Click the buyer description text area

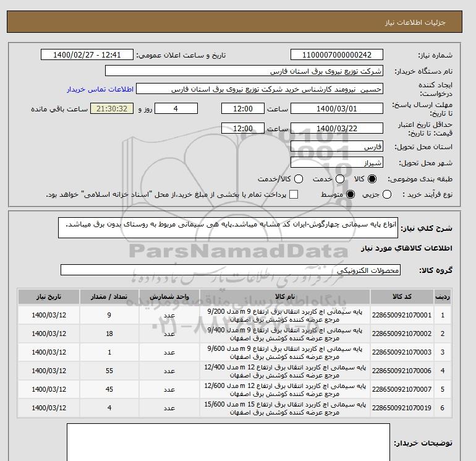228,442
